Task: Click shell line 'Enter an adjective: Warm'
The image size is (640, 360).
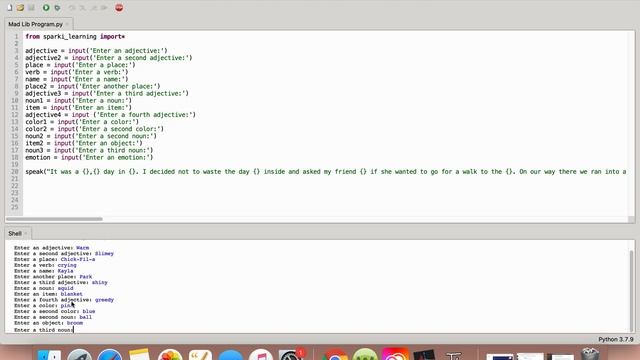Action: [51, 248]
